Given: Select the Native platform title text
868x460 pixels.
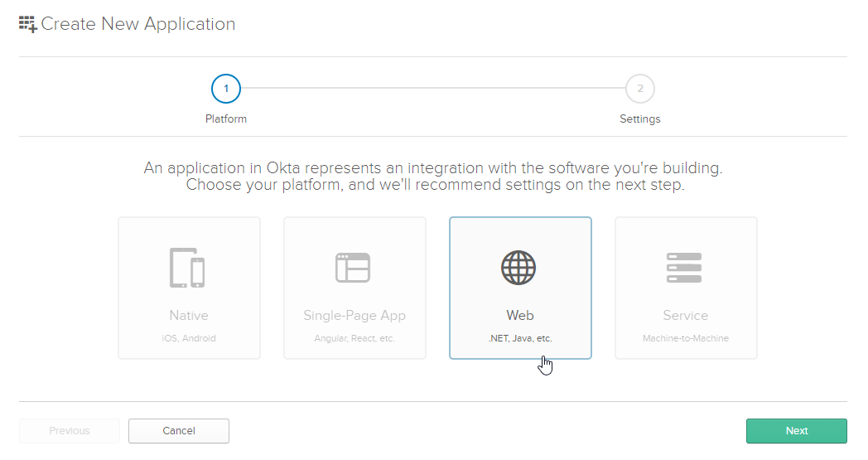Looking at the screenshot, I should point(189,316).
